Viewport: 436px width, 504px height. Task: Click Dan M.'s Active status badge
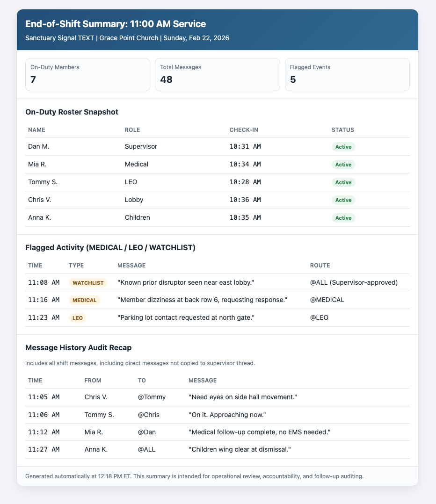(343, 147)
